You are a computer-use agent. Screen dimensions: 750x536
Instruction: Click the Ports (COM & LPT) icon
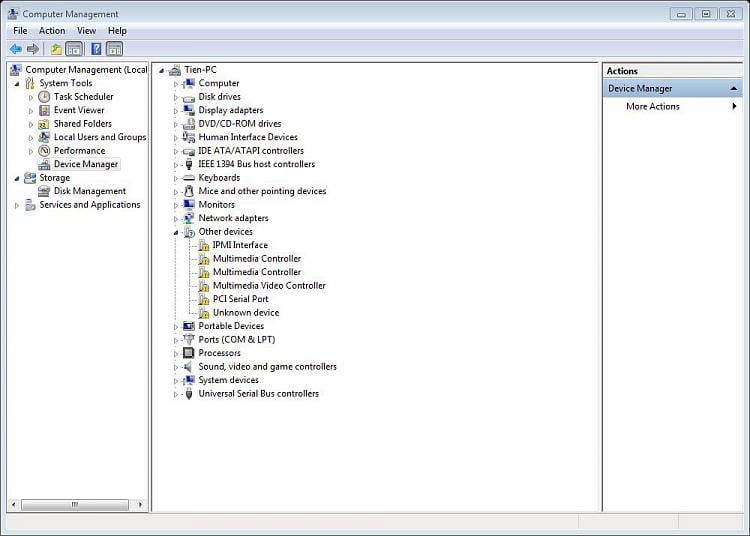(x=189, y=339)
